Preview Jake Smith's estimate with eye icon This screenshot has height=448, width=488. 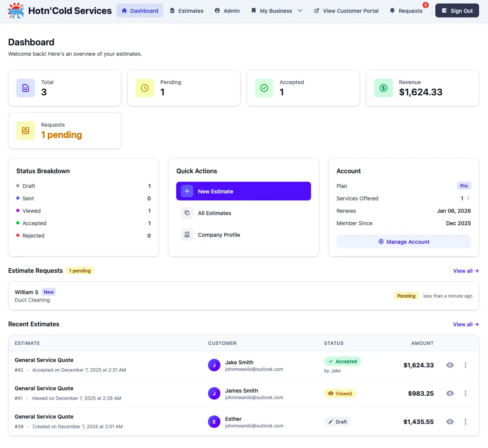pos(450,365)
